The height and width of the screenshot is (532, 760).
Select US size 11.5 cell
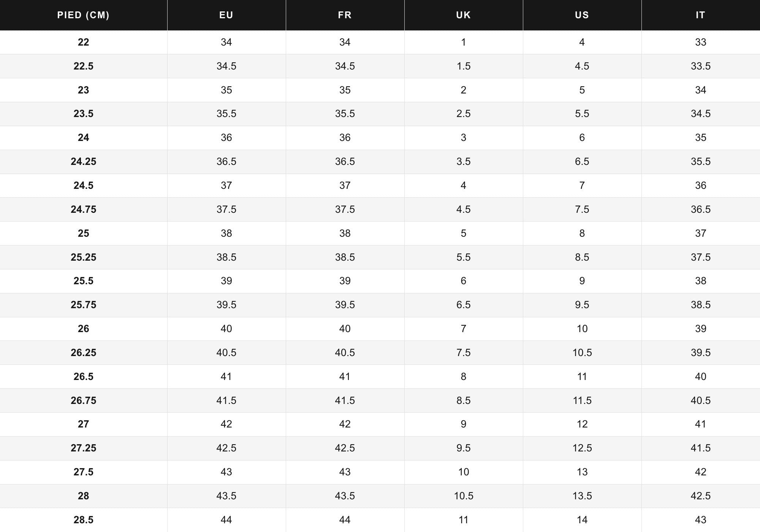click(x=582, y=401)
